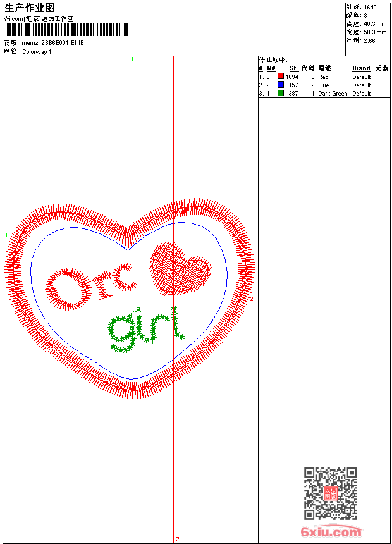Click the small red filled heart in the design
Screen dimensions: 392x544
pyautogui.click(x=180, y=268)
